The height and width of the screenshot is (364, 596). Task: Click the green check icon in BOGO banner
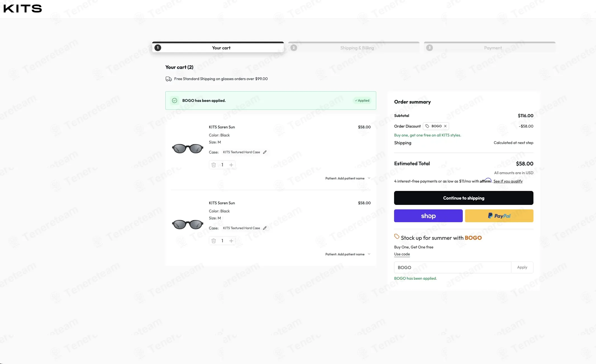pyautogui.click(x=175, y=100)
